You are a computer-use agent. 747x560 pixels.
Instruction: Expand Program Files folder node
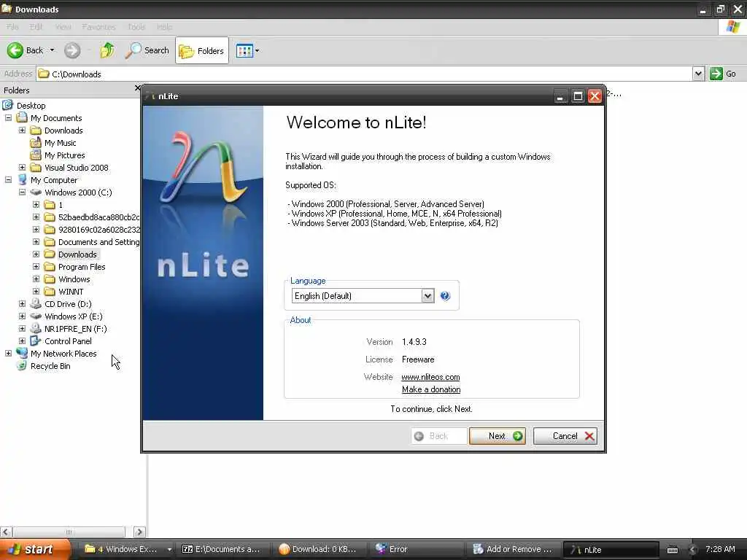[x=36, y=266]
